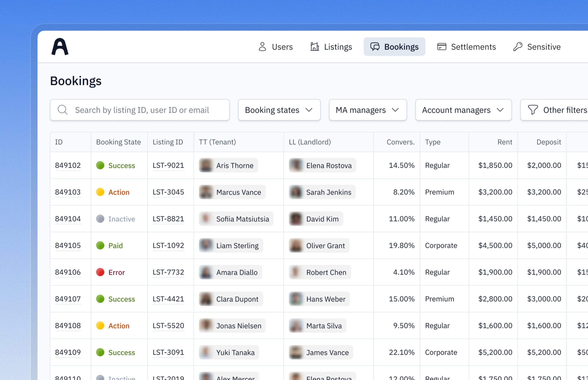Screen dimensions: 588x380
Task: Open listing LST-3045 link
Action: pyautogui.click(x=168, y=192)
